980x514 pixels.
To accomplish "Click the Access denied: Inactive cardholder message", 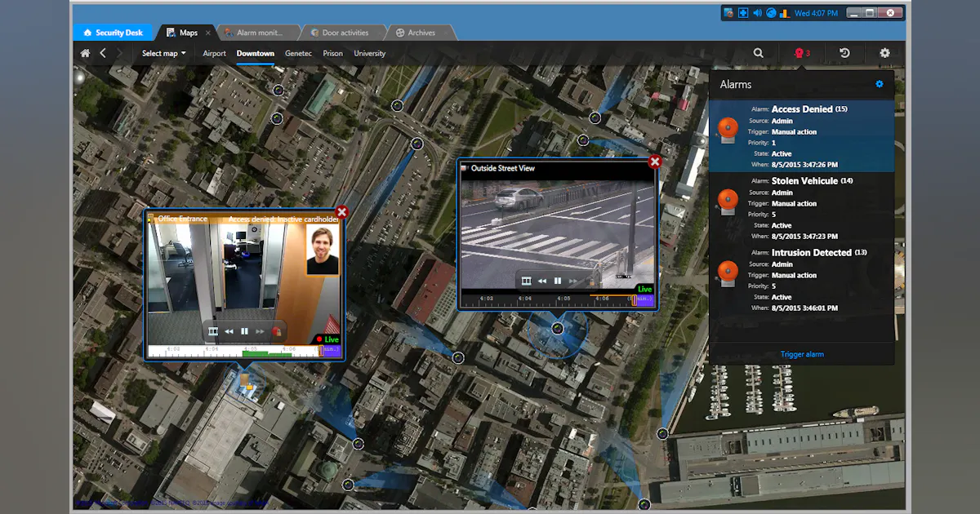I will click(x=283, y=219).
